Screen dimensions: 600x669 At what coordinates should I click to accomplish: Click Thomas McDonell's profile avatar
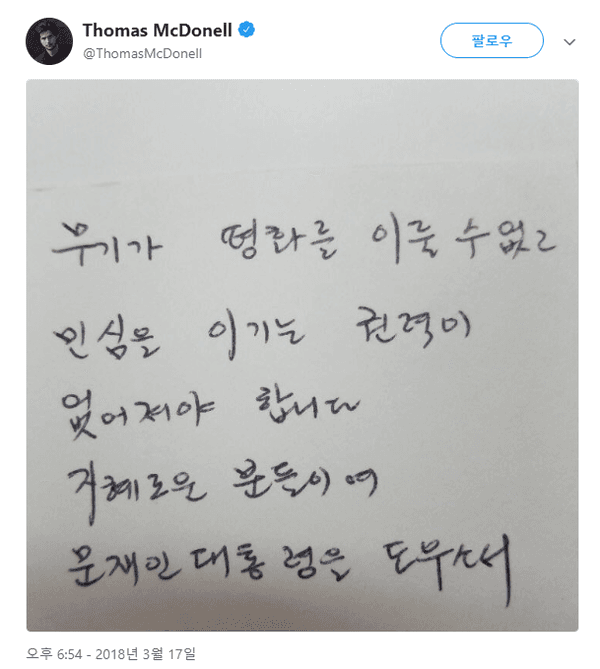pos(49,41)
